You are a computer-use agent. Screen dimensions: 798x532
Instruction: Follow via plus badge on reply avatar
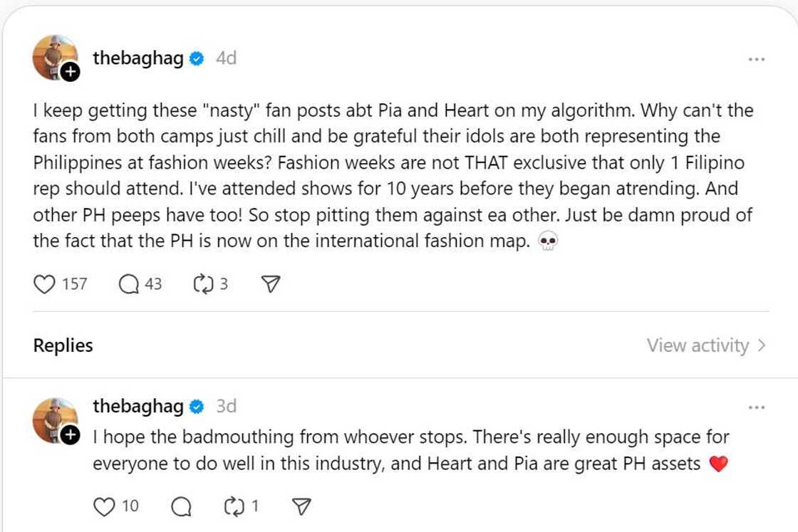pyautogui.click(x=70, y=434)
